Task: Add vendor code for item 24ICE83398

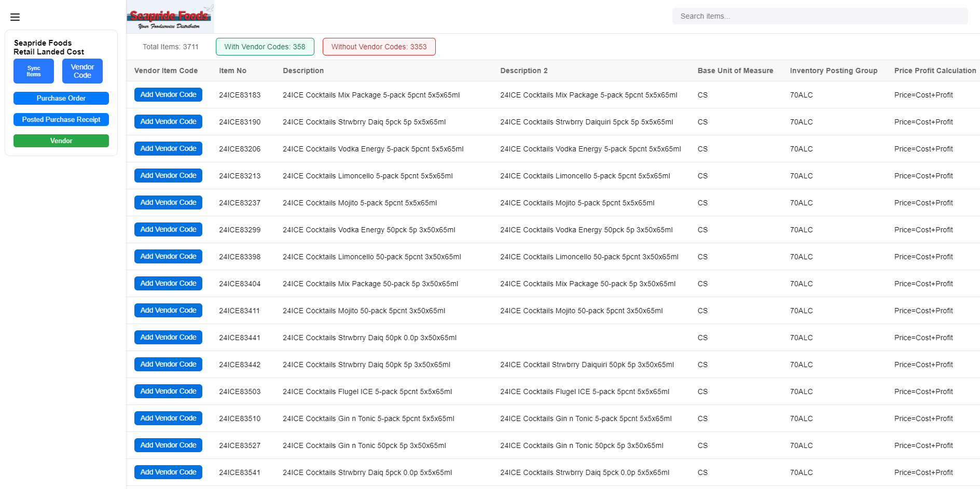Action: click(x=168, y=256)
